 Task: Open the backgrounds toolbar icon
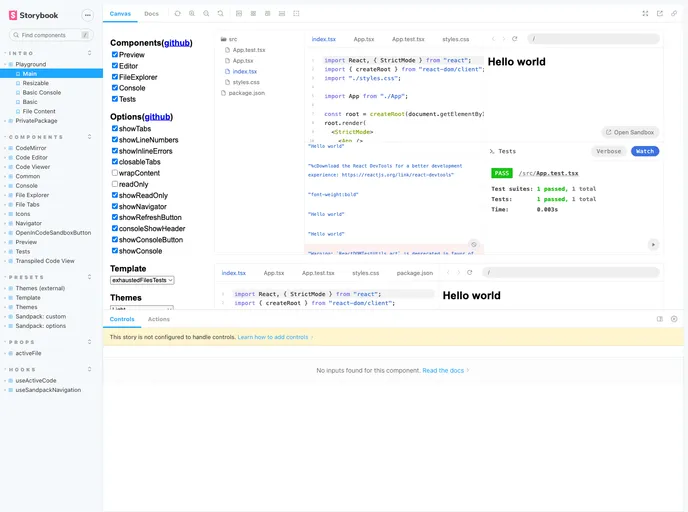(239, 14)
